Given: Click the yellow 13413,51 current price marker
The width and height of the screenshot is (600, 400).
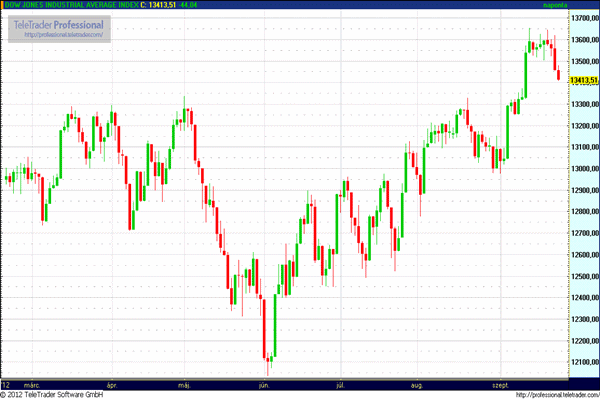Looking at the screenshot, I should pos(583,80).
